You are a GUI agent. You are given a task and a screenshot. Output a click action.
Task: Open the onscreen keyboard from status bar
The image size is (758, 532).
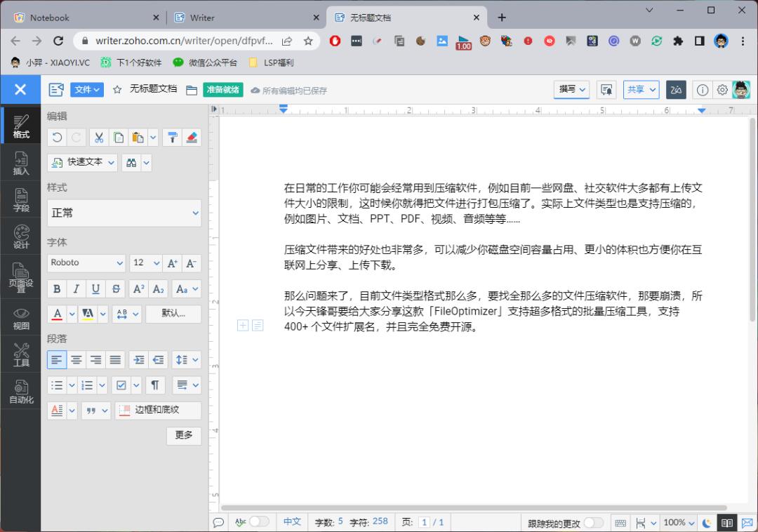point(620,523)
